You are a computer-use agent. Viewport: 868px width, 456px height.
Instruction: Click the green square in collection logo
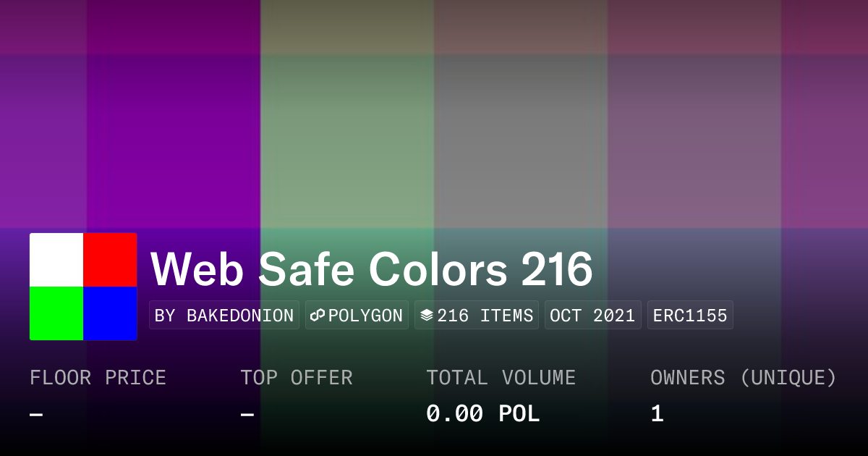(56, 313)
